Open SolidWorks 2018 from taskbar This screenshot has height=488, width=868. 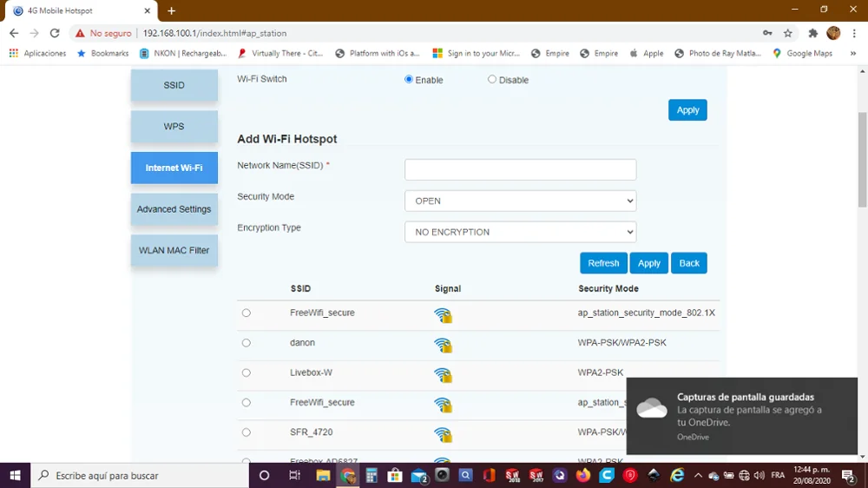[x=512, y=475]
